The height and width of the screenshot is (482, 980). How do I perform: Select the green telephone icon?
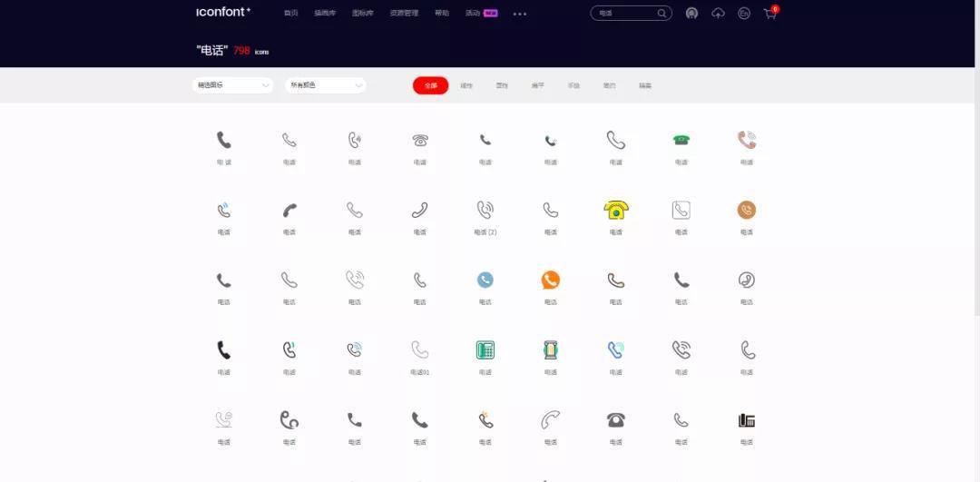tap(681, 140)
